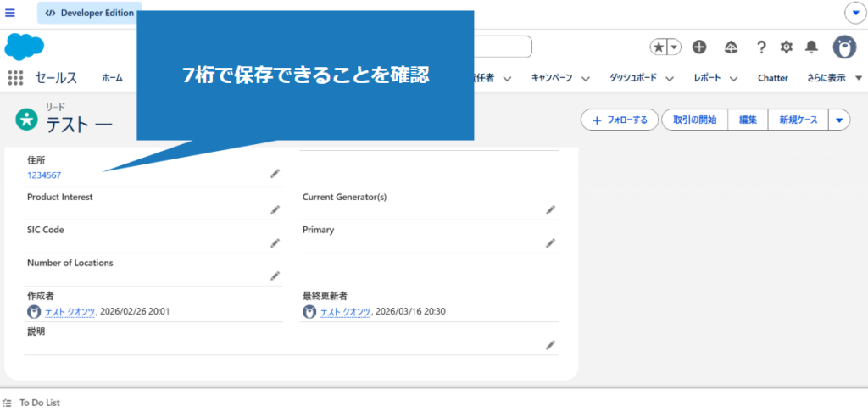
Task: Edit the 住所 field with pencil
Action: click(275, 174)
